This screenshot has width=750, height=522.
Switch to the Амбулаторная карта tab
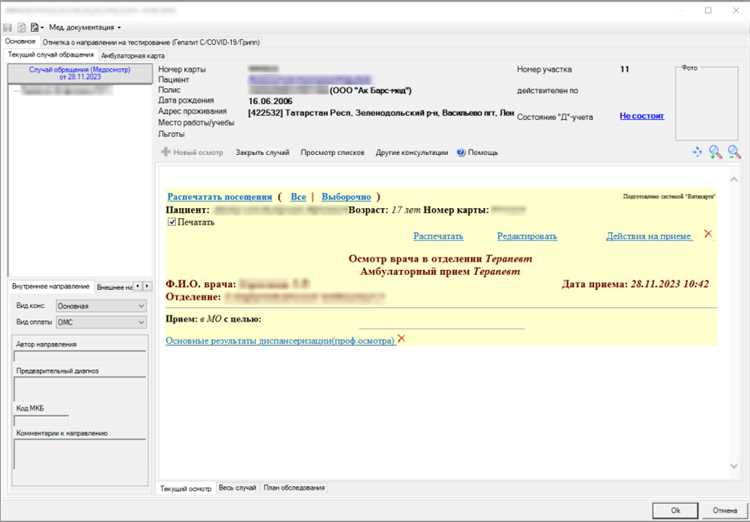click(132, 56)
